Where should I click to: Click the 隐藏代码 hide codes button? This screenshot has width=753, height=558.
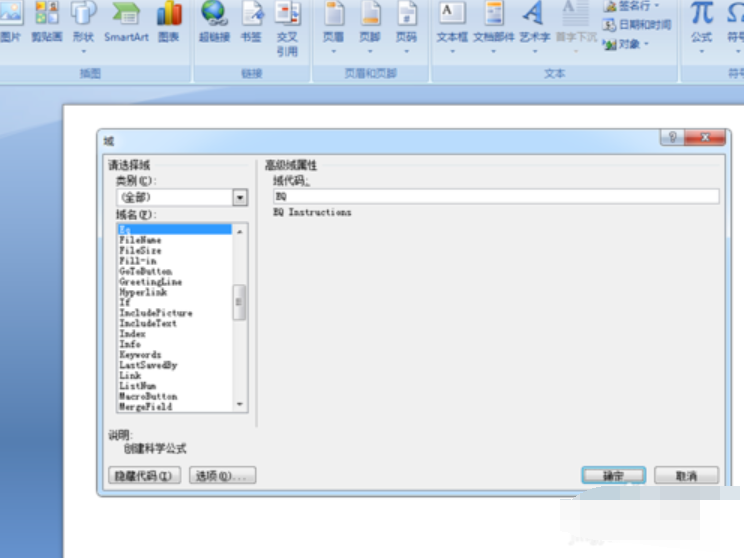[x=144, y=476]
